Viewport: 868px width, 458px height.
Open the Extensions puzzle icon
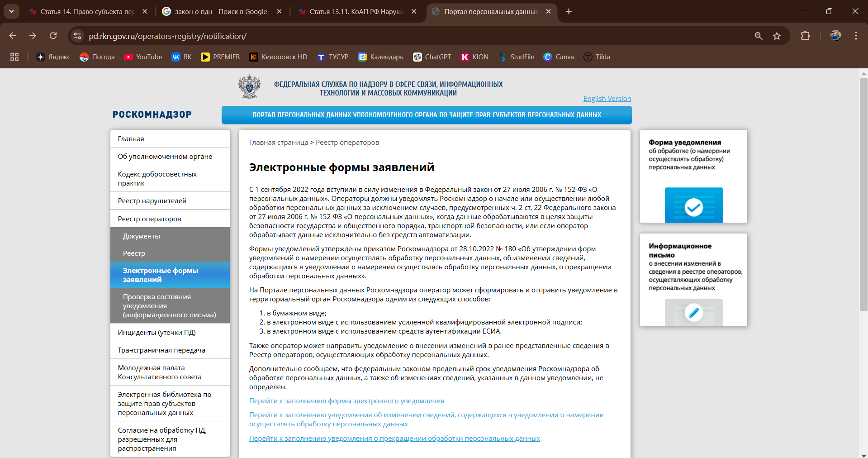click(806, 36)
